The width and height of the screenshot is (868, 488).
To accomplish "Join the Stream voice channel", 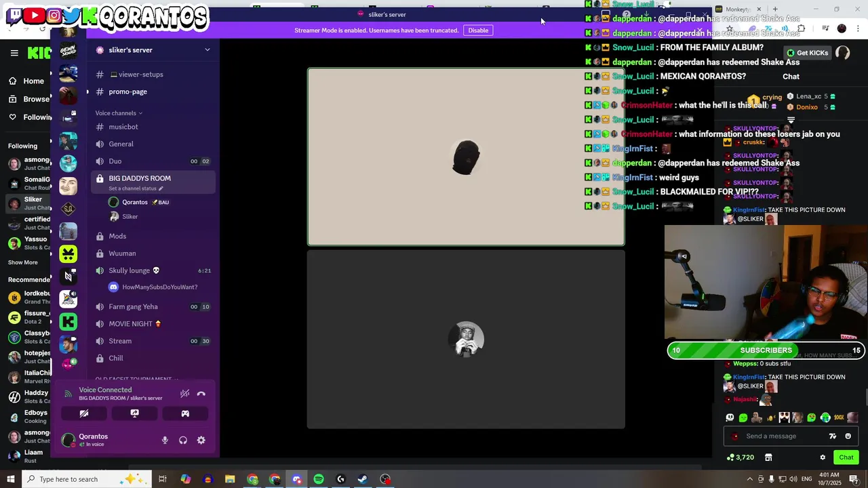I will point(153,341).
